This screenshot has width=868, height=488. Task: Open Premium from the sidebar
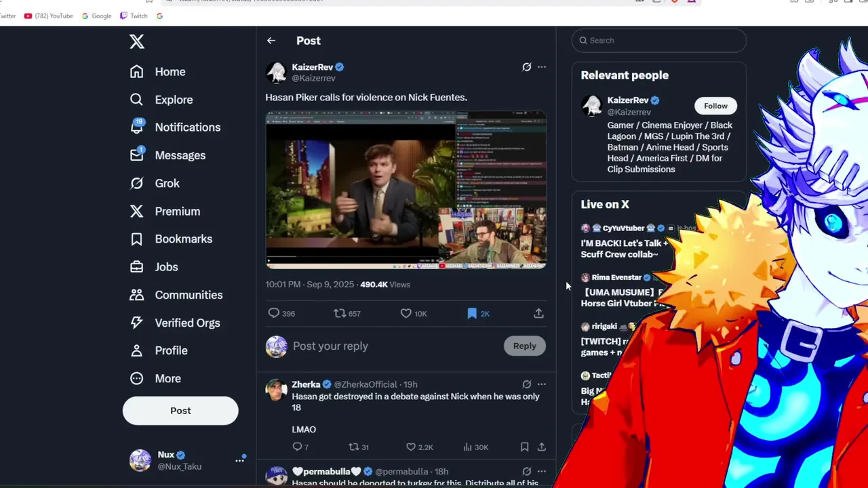point(165,211)
